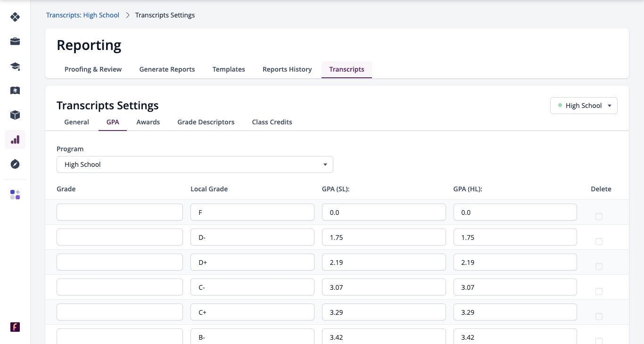Switch to Templates tab
The width and height of the screenshot is (644, 344).
click(229, 69)
